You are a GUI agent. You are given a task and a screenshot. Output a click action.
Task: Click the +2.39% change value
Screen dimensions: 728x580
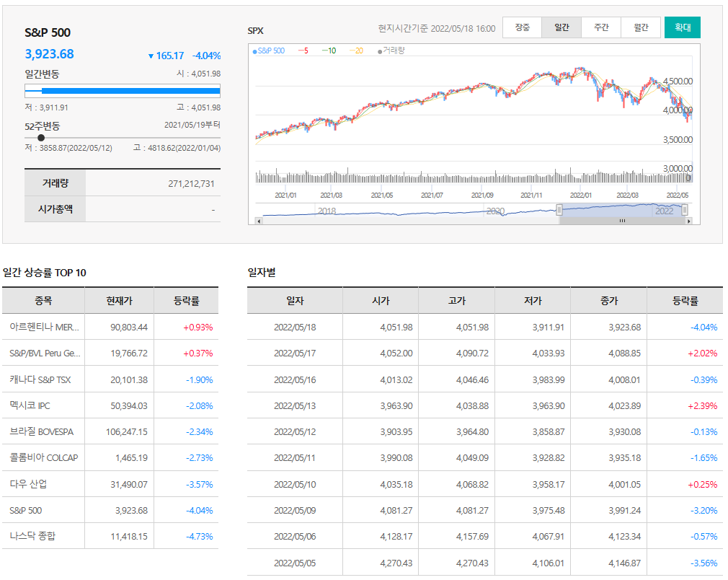(x=703, y=405)
